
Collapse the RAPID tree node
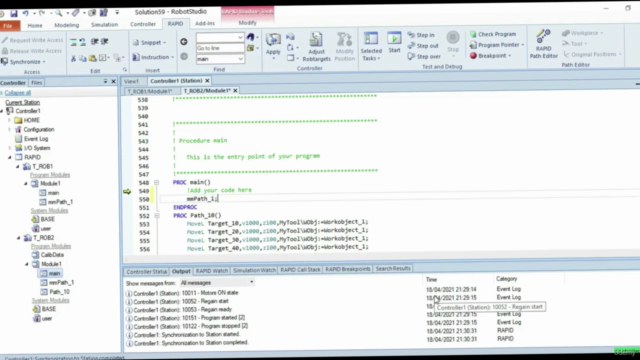click(10, 157)
